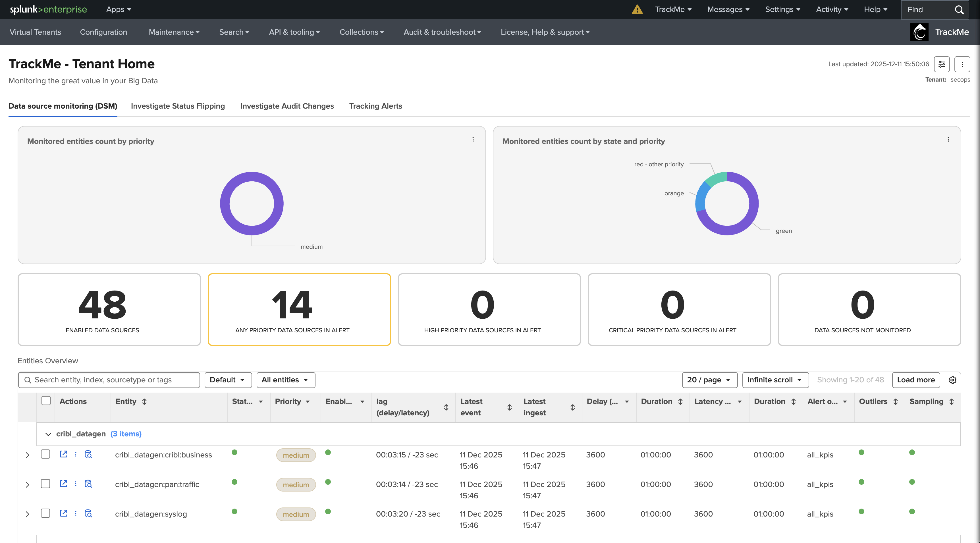Viewport: 980px width, 543px height.
Task: Open the Audit & troubleshoot menu
Action: [x=442, y=32]
